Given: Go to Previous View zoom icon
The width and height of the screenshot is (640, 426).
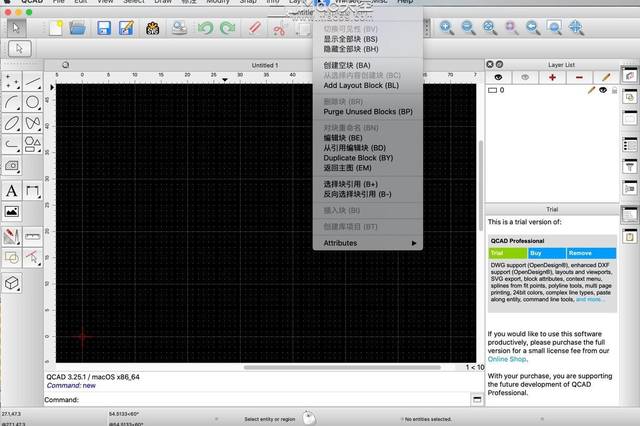Looking at the screenshot, I should coord(533,28).
